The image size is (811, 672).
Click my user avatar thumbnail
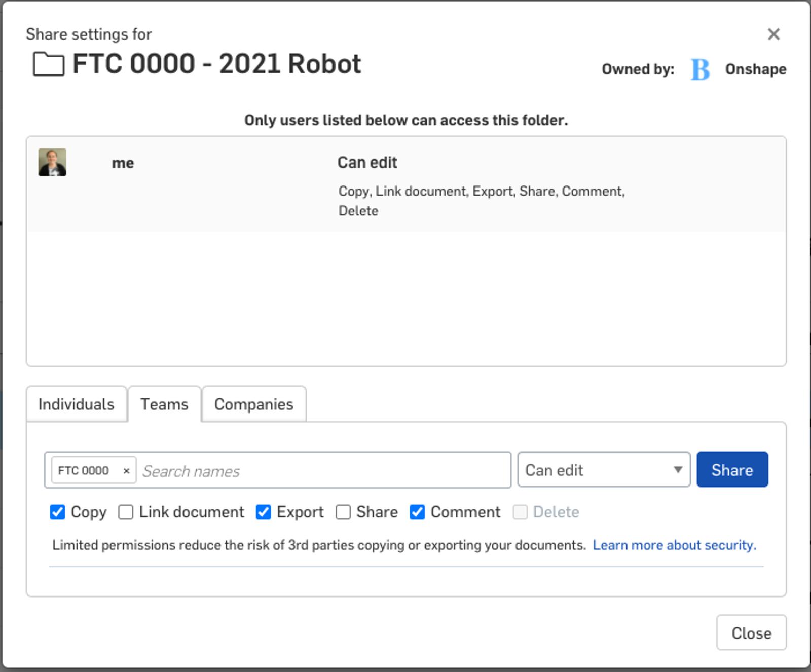[52, 162]
